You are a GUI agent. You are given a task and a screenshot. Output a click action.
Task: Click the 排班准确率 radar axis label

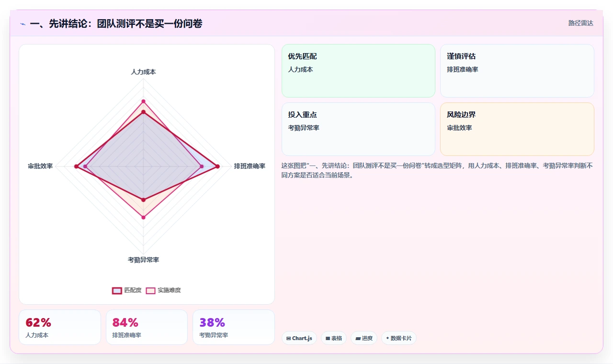click(250, 166)
